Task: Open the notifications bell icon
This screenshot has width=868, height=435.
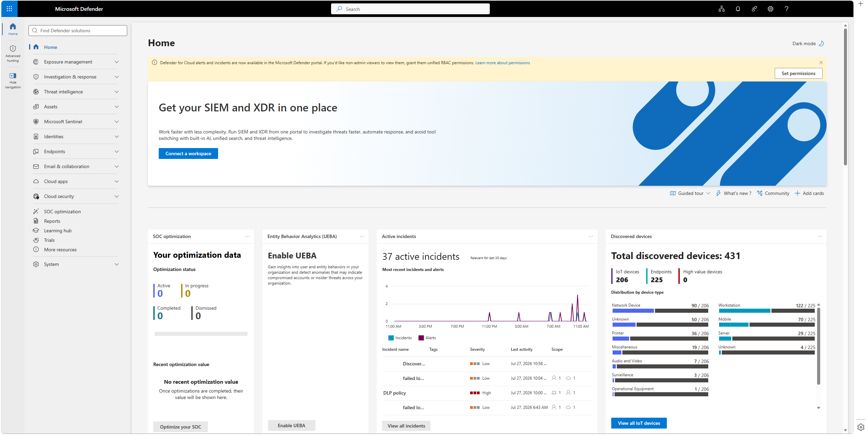Action: [738, 9]
